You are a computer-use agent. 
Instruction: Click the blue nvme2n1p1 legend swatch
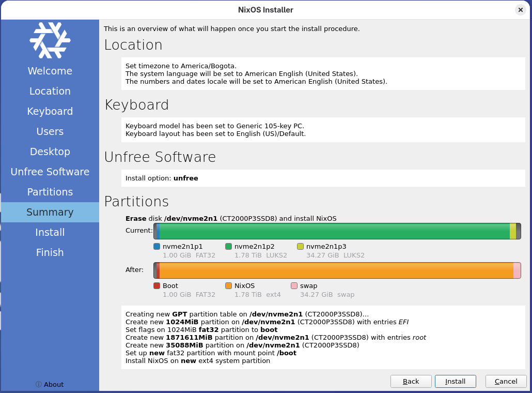[x=157, y=247]
